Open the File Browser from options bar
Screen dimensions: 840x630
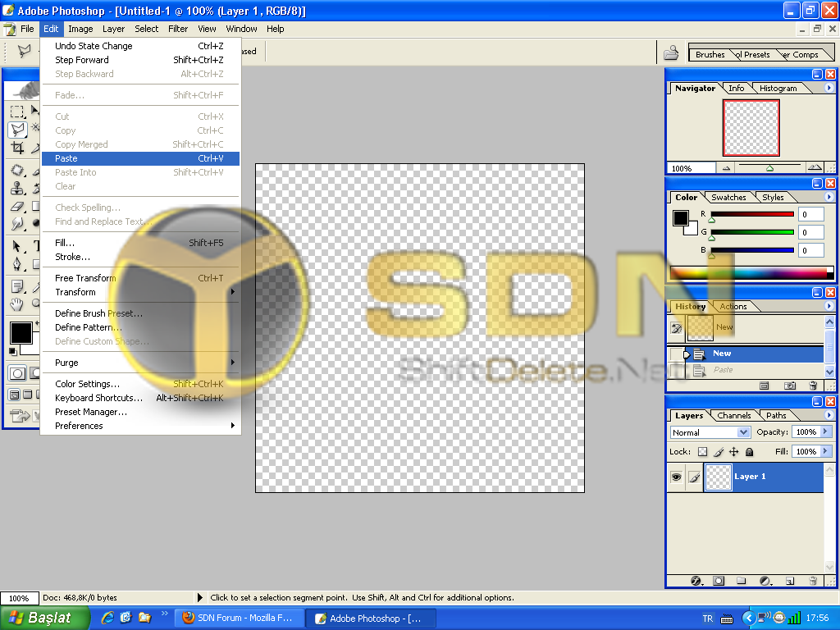click(x=671, y=52)
